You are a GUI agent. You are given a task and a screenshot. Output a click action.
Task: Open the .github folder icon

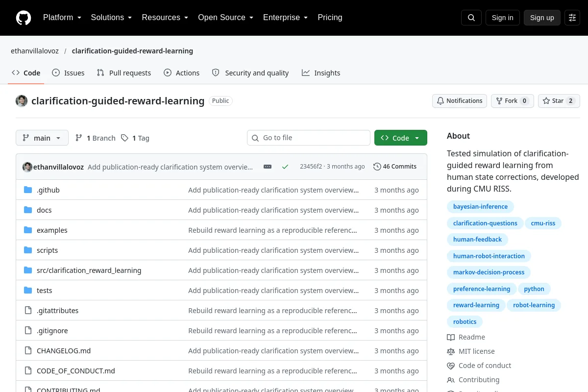coord(28,190)
